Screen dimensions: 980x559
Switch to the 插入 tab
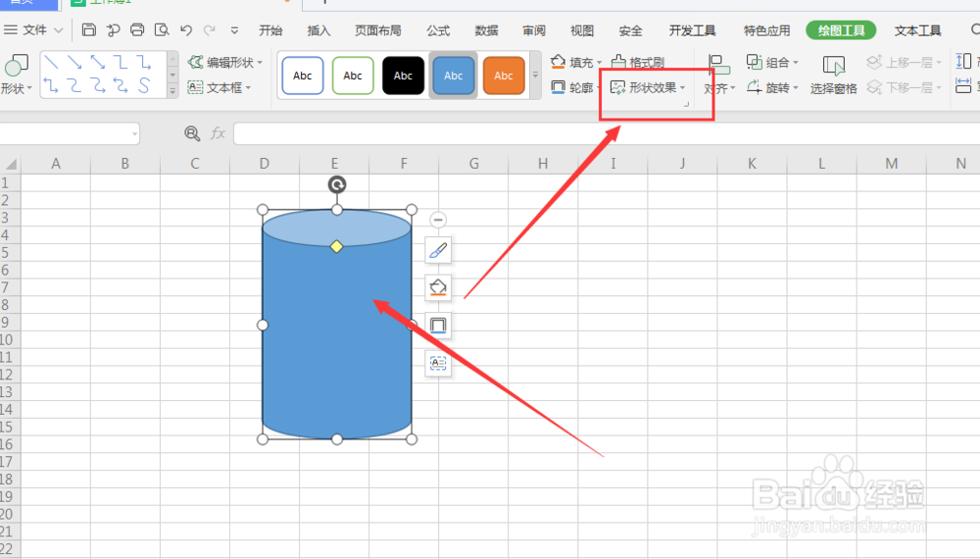318,30
